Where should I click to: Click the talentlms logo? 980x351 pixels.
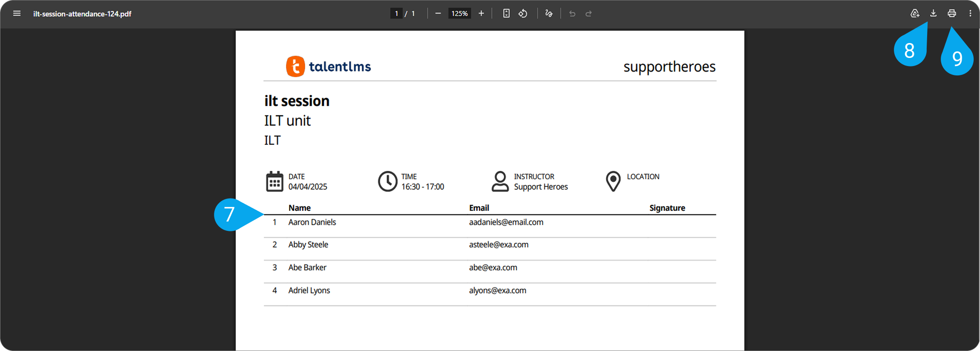(x=328, y=66)
